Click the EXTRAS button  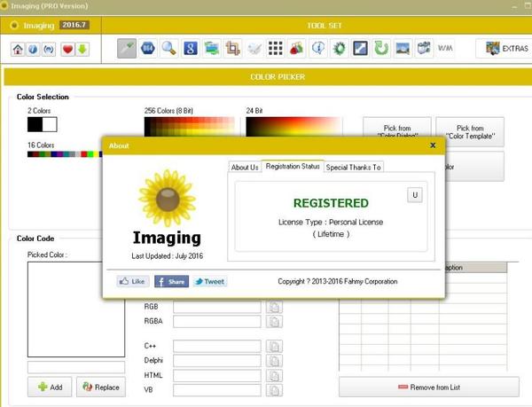503,48
